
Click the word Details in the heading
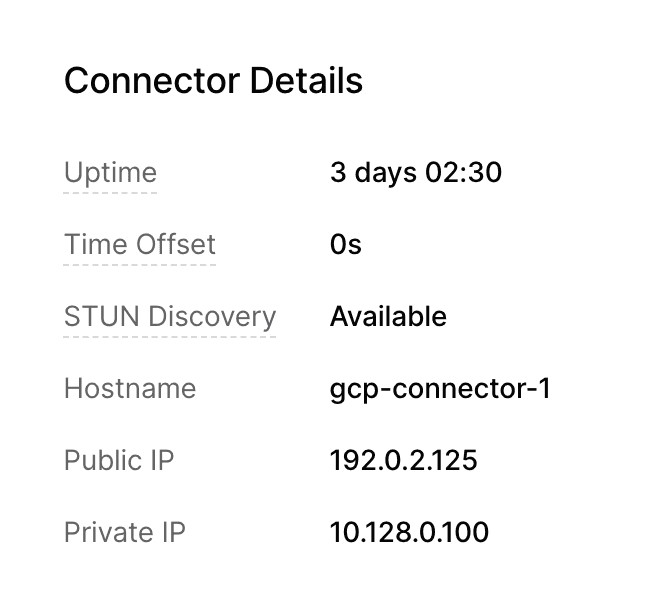306,80
